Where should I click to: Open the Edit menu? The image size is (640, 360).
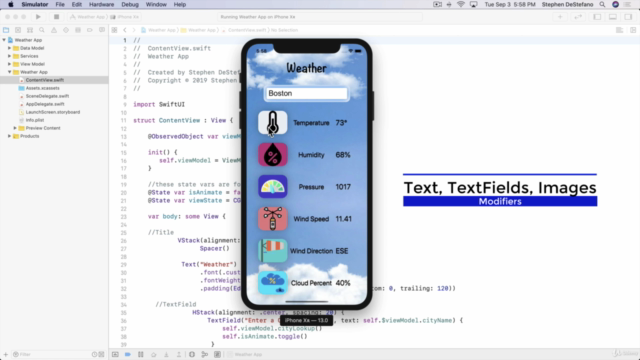(77, 4)
